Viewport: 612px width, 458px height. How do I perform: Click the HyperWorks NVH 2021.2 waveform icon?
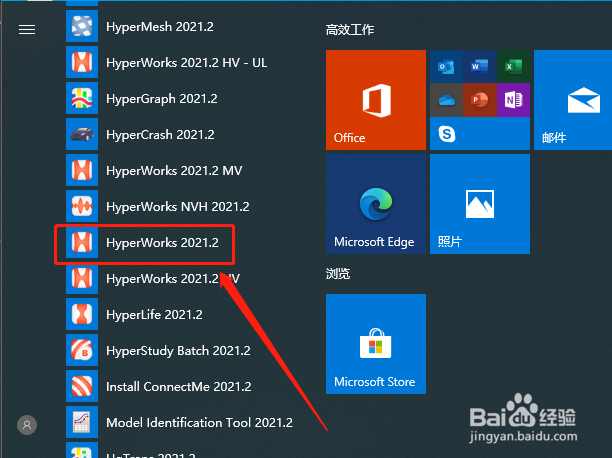click(82, 206)
